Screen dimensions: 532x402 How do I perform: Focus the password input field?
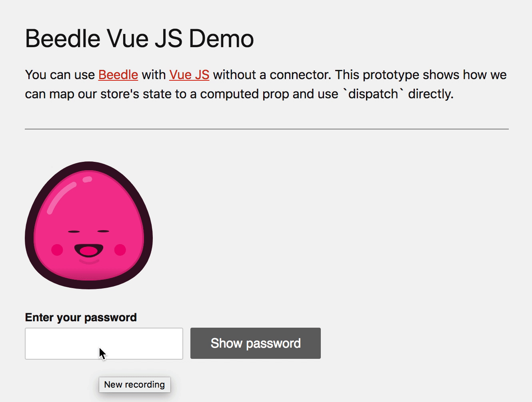click(104, 344)
